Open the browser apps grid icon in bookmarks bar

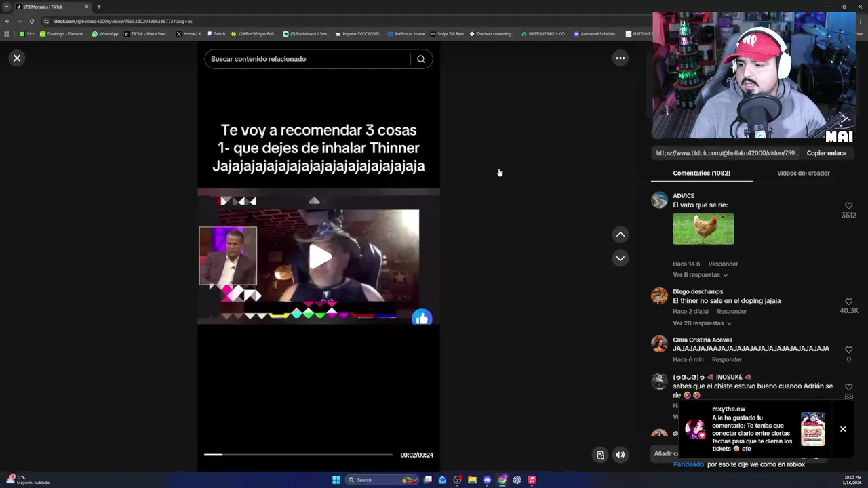pyautogui.click(x=7, y=34)
